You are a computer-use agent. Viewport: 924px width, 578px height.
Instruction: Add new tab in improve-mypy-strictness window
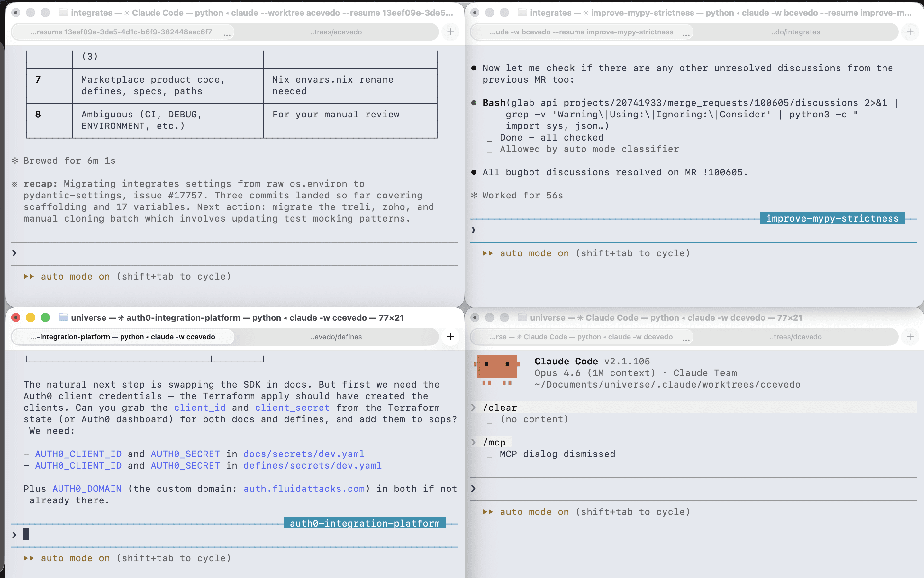click(910, 32)
